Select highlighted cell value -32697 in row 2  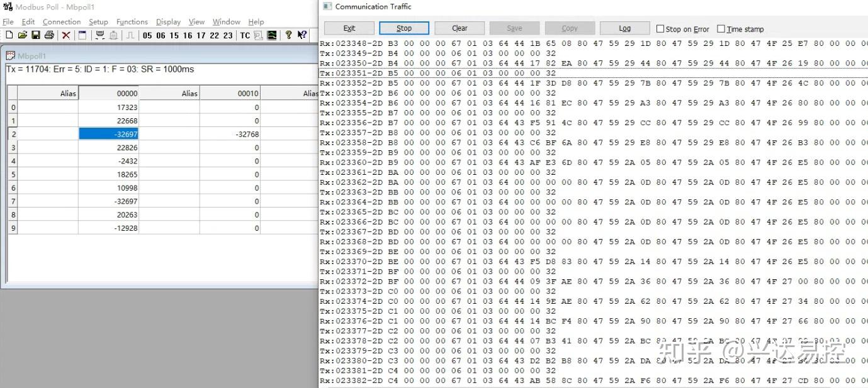pyautogui.click(x=108, y=134)
